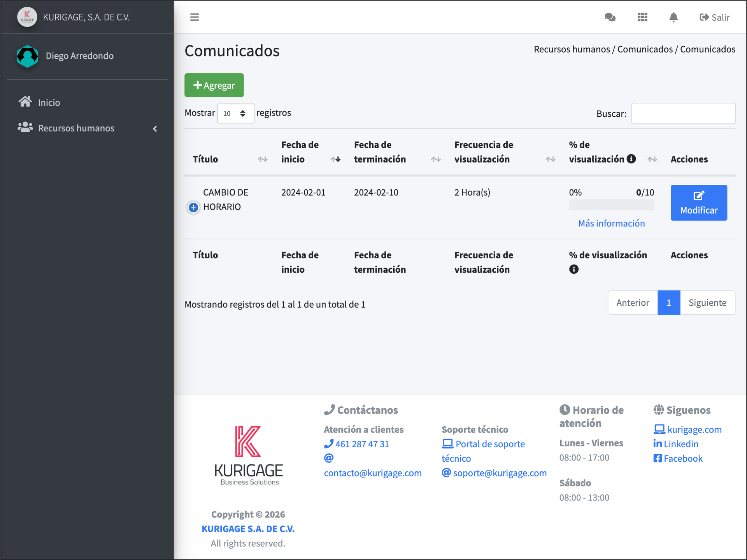The width and height of the screenshot is (747, 560).
Task: Click Diego Arredondo's profile avatar
Action: coord(27,56)
